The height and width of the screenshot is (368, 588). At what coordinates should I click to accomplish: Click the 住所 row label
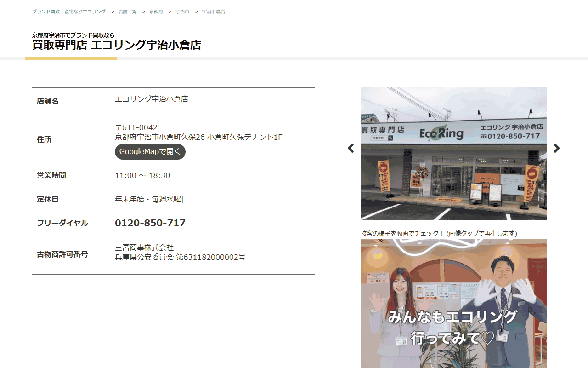tap(44, 139)
